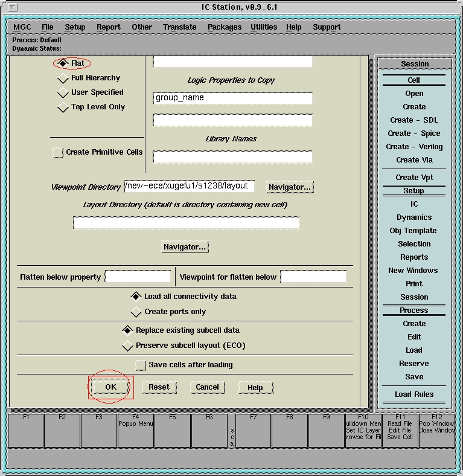This screenshot has width=463, height=476.
Task: Select Create ports only option
Action: click(136, 312)
